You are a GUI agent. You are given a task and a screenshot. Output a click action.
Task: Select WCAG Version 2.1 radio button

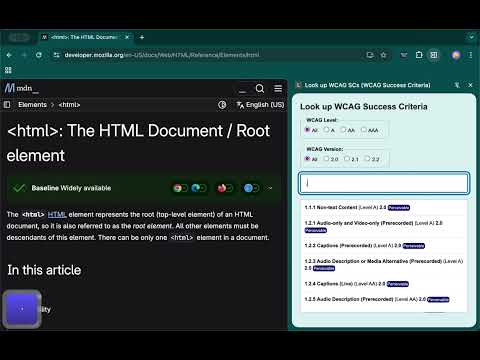(347, 159)
